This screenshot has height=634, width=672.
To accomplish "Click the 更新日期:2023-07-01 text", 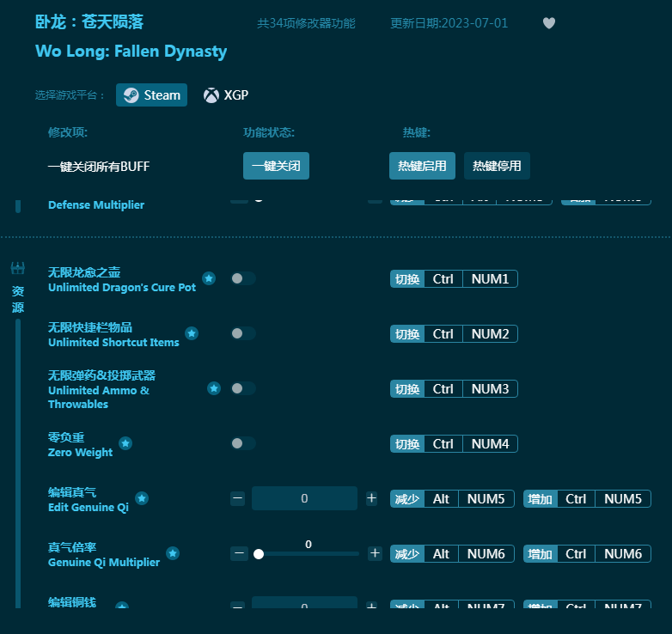I will pos(449,23).
